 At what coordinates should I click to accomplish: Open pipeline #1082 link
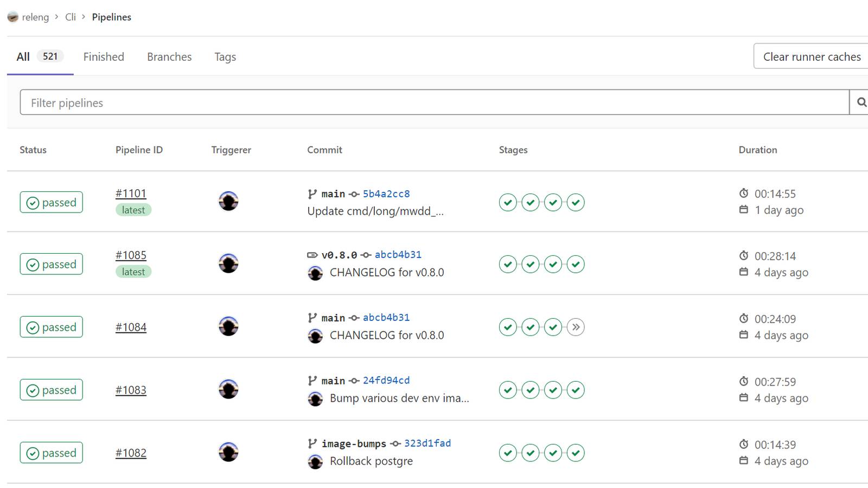(131, 453)
